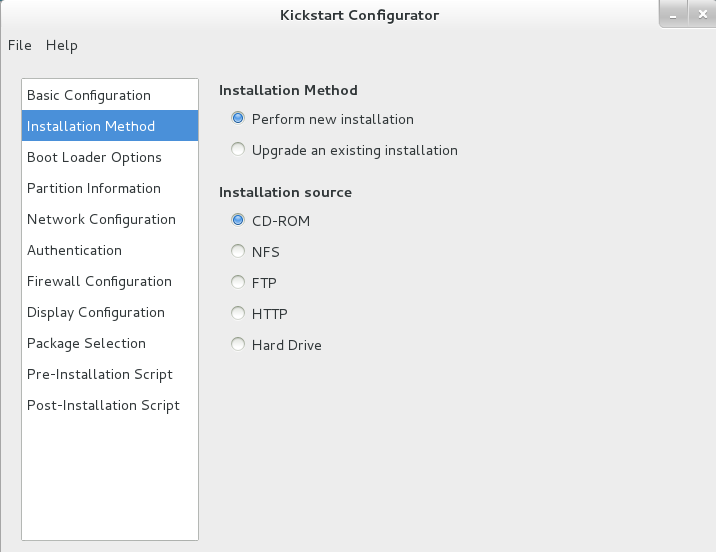Open Post-Installation Script section
Screen dimensions: 716x552
[103, 405]
